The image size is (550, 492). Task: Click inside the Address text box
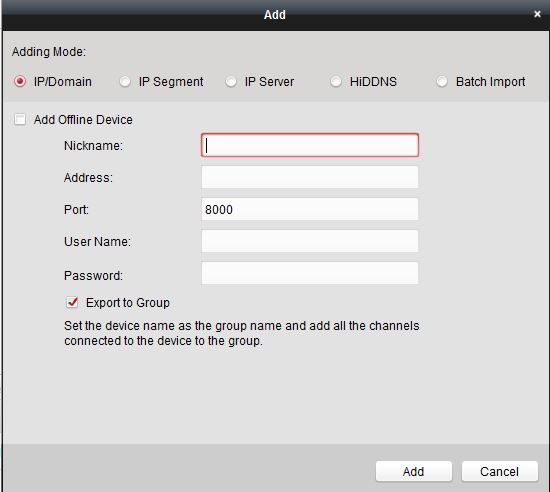pos(310,177)
